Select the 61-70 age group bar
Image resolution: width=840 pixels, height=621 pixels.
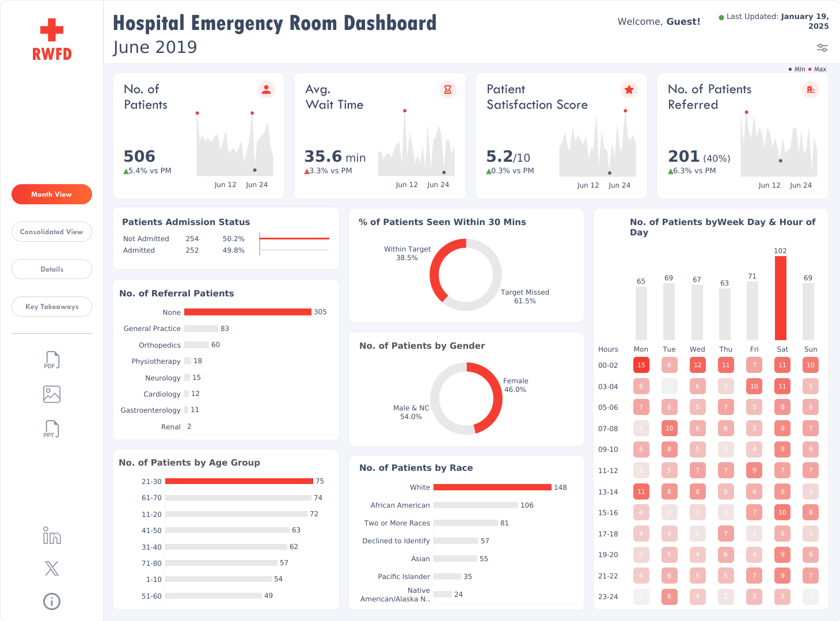point(238,498)
